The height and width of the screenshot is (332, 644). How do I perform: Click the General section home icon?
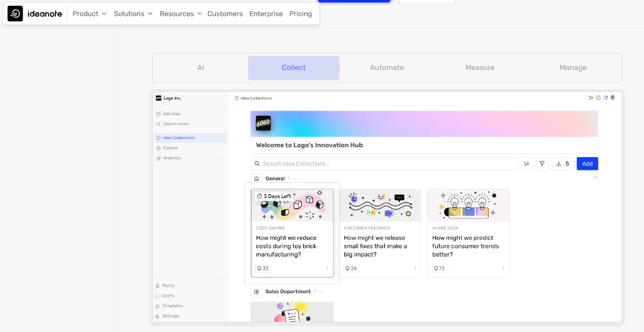coord(257,179)
